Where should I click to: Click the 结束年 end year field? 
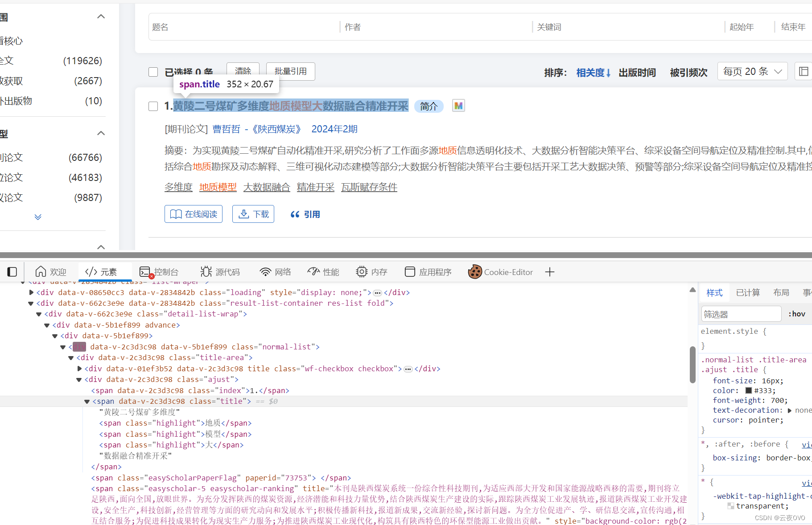point(794,27)
